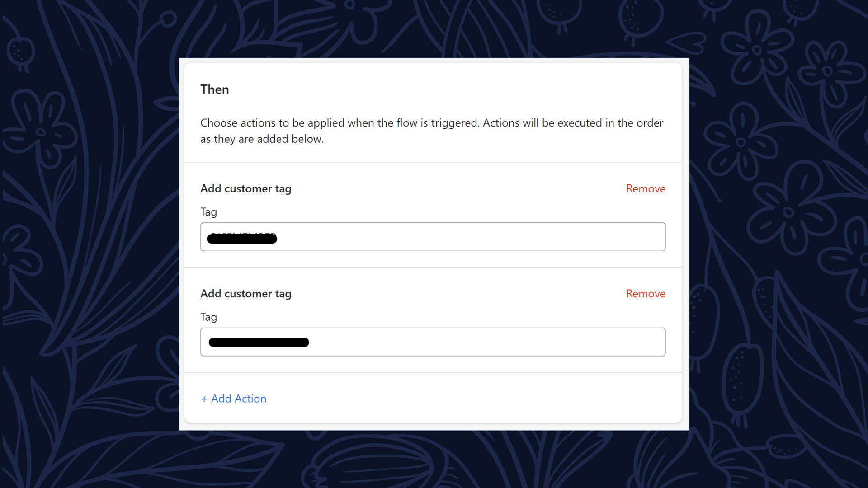Click the redacted text in second Tag field
The height and width of the screenshot is (488, 868).
259,343
